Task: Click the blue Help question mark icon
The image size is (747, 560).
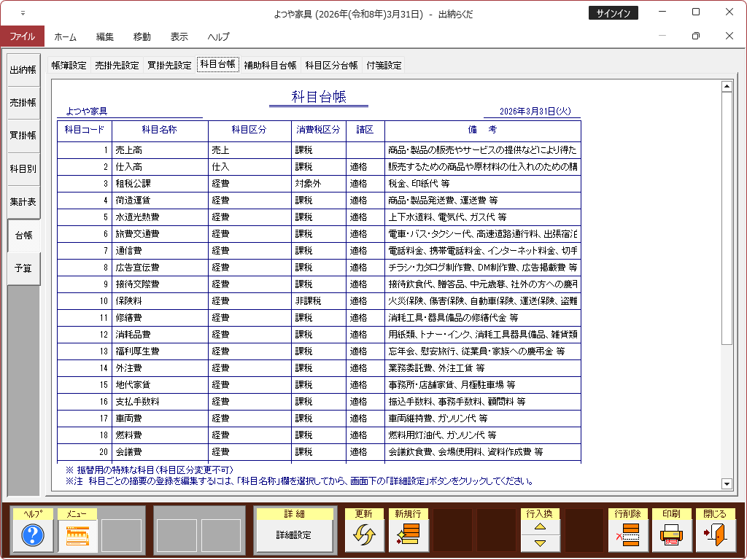Action: 33,536
